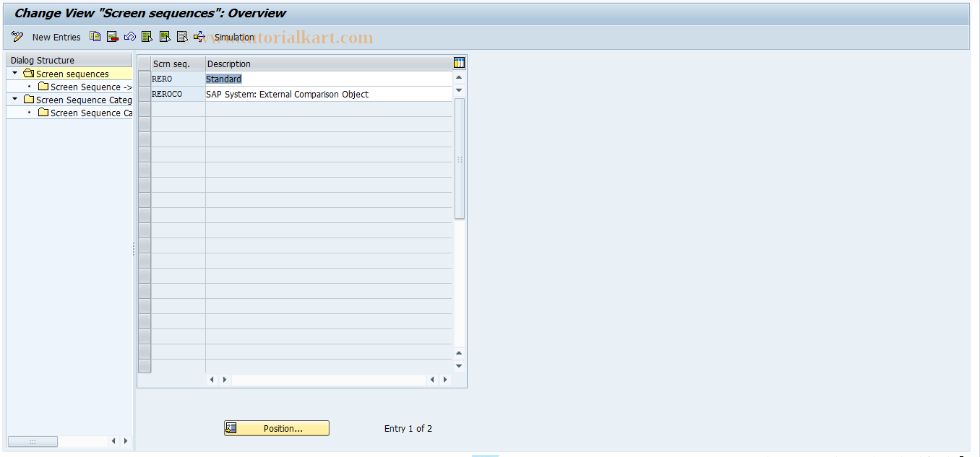Click the Position... button
The width and height of the screenshot is (980, 457).
pos(276,428)
